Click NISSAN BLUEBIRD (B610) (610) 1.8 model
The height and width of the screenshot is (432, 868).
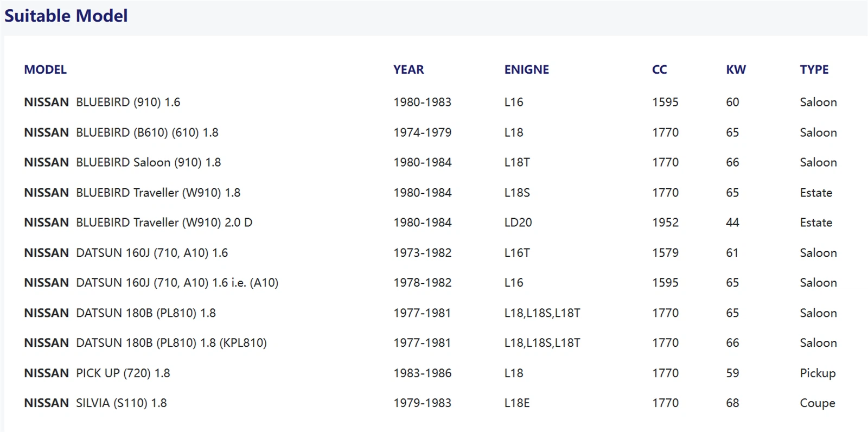(x=121, y=132)
